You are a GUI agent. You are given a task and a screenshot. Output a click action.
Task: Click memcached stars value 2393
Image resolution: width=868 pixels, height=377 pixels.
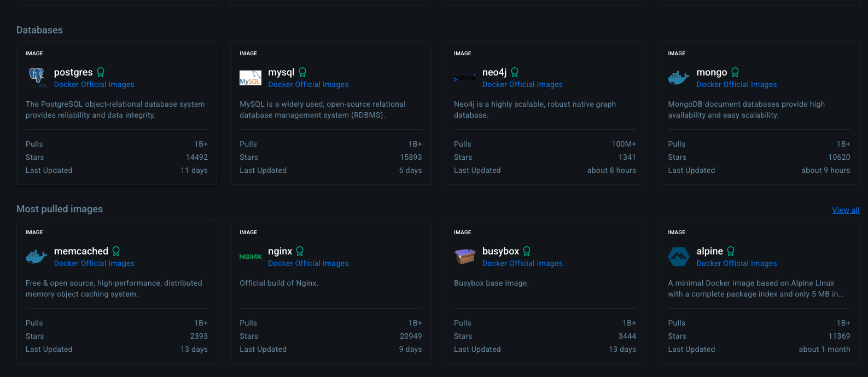click(x=199, y=336)
